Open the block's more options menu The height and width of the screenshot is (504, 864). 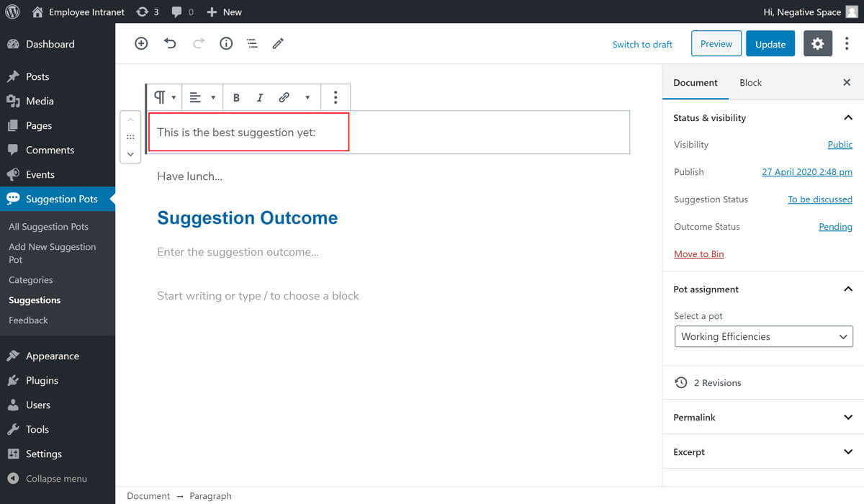click(336, 98)
